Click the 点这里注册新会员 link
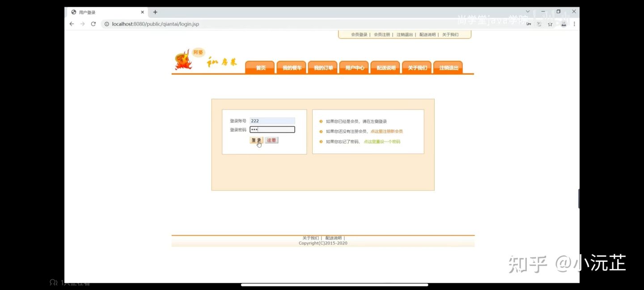The height and width of the screenshot is (290, 644). point(386,132)
